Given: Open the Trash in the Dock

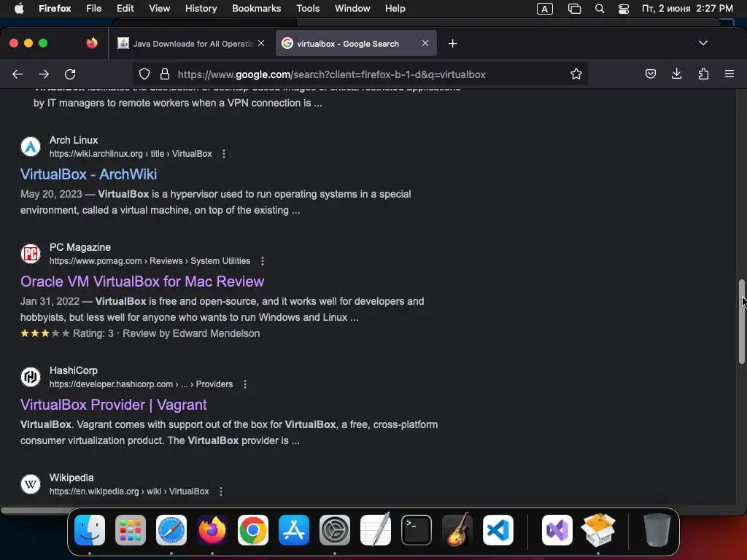Looking at the screenshot, I should (657, 530).
